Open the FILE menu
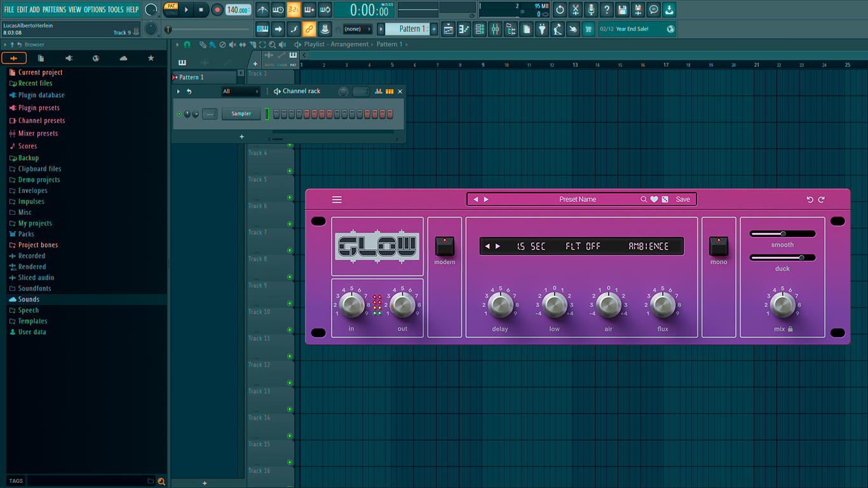This screenshot has width=868, height=488. pos(9,10)
